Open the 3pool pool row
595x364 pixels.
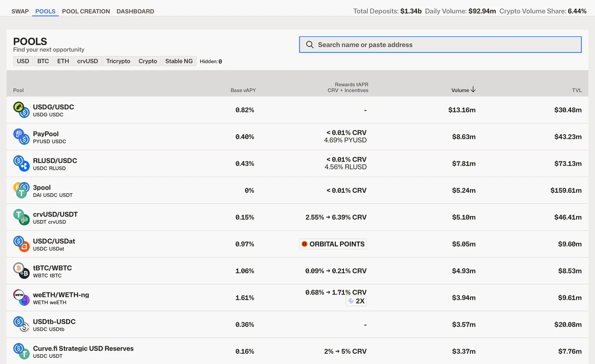click(x=297, y=190)
